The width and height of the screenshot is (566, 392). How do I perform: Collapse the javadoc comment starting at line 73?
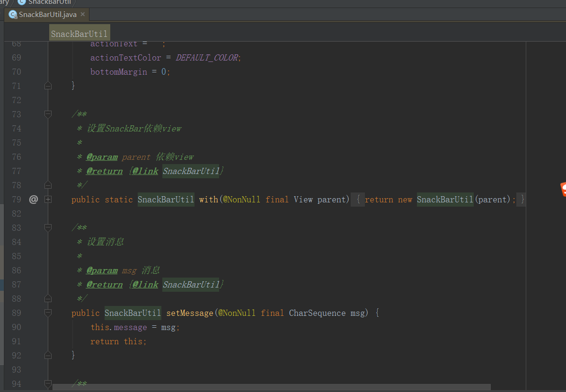tap(48, 114)
